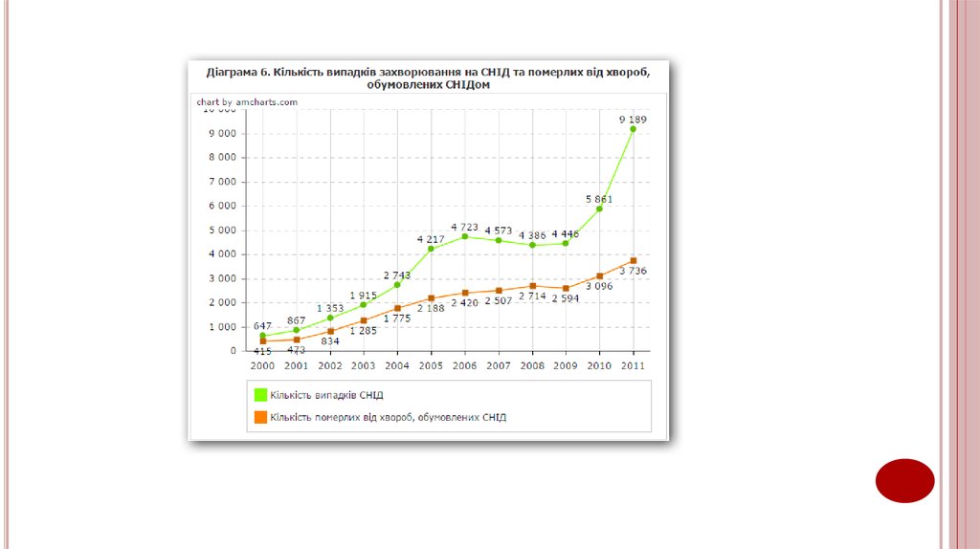
Task: Select the orange marker labeled 2 714
Action: point(532,286)
